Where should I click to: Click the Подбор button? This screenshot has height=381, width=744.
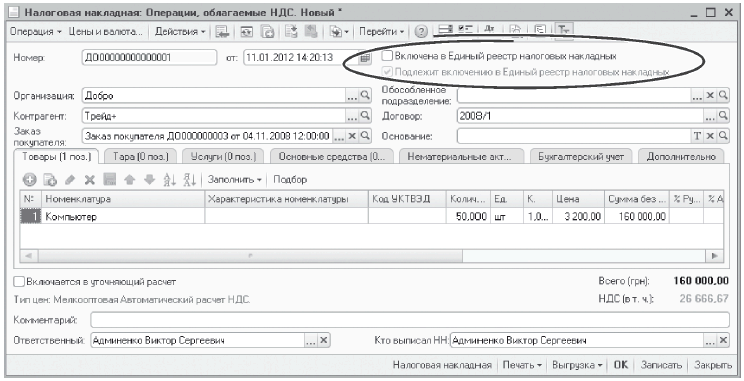pyautogui.click(x=290, y=180)
